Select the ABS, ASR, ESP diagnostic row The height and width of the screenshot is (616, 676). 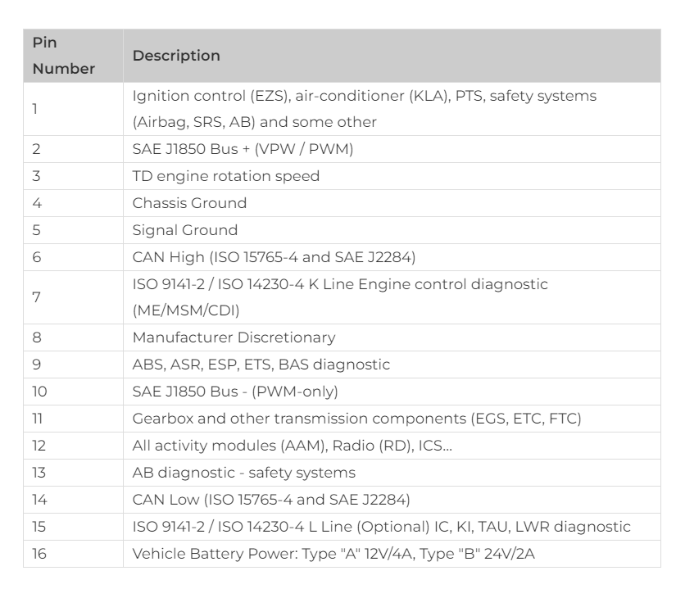pos(342,365)
